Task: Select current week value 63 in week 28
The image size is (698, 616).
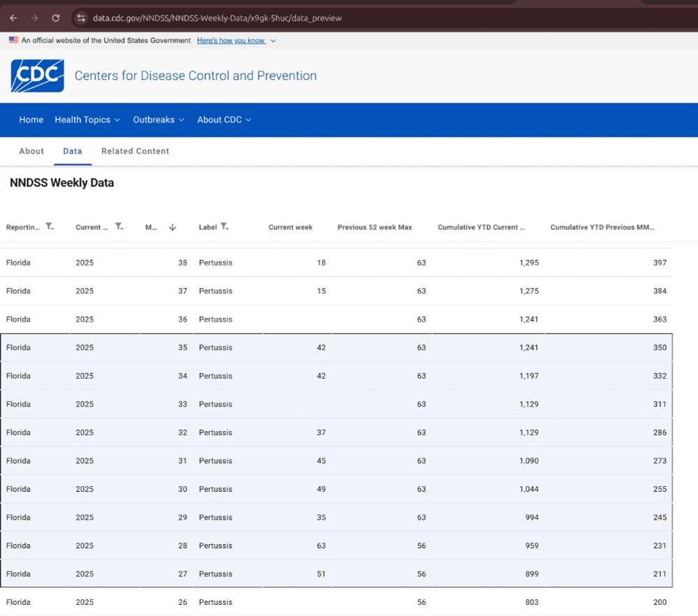Action: tap(321, 546)
